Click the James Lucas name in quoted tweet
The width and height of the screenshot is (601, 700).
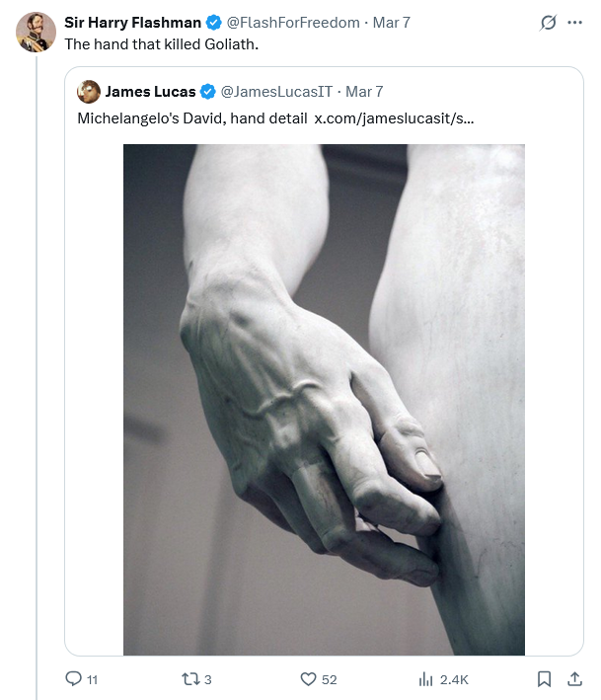point(150,92)
